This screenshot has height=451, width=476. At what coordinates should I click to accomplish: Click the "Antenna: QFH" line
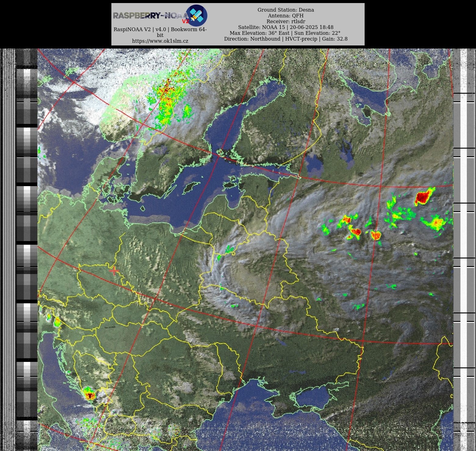(x=286, y=16)
